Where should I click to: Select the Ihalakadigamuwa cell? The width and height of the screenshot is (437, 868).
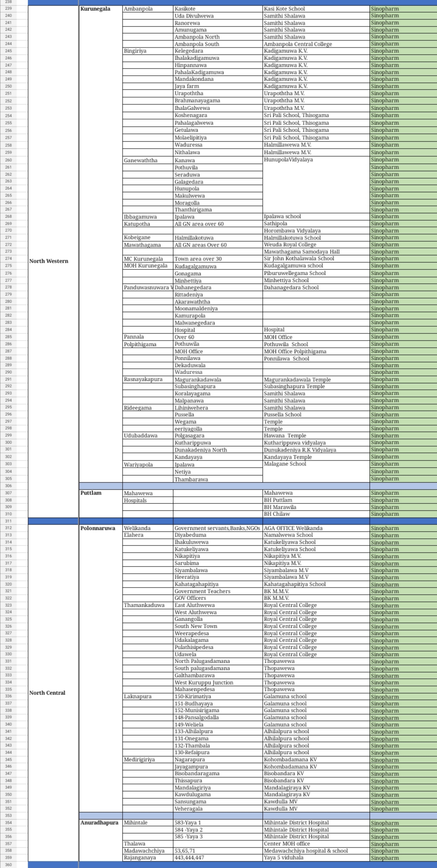(218, 58)
